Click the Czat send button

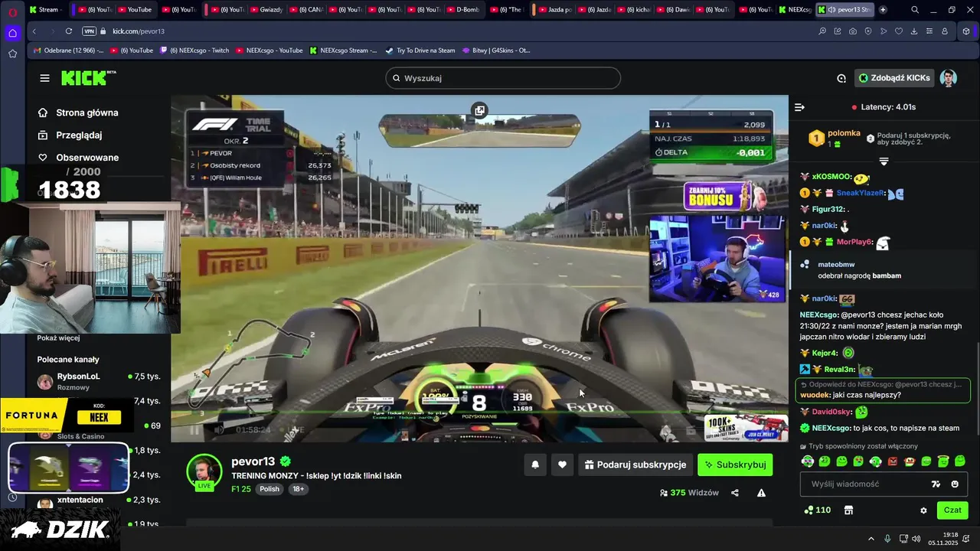tap(952, 510)
